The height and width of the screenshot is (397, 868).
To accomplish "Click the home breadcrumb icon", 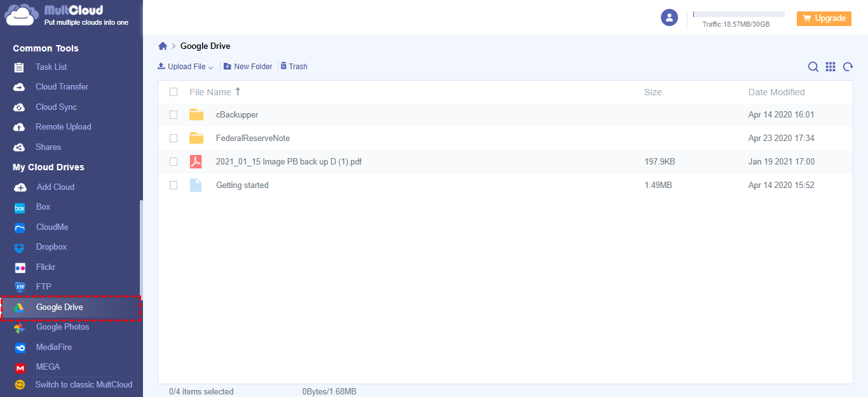I will point(163,46).
